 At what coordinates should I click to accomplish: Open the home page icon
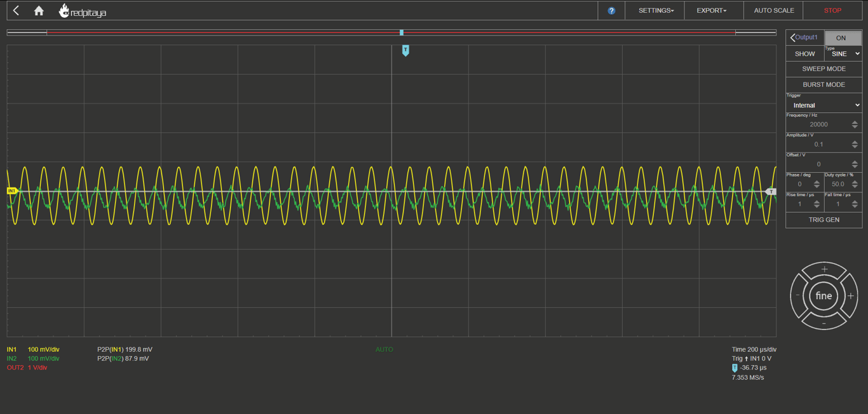[39, 10]
